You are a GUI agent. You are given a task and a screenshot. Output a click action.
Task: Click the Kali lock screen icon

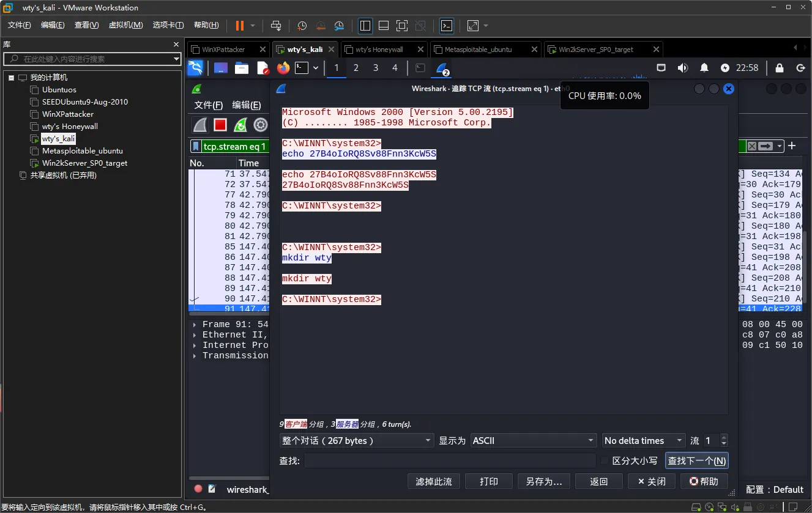point(780,68)
